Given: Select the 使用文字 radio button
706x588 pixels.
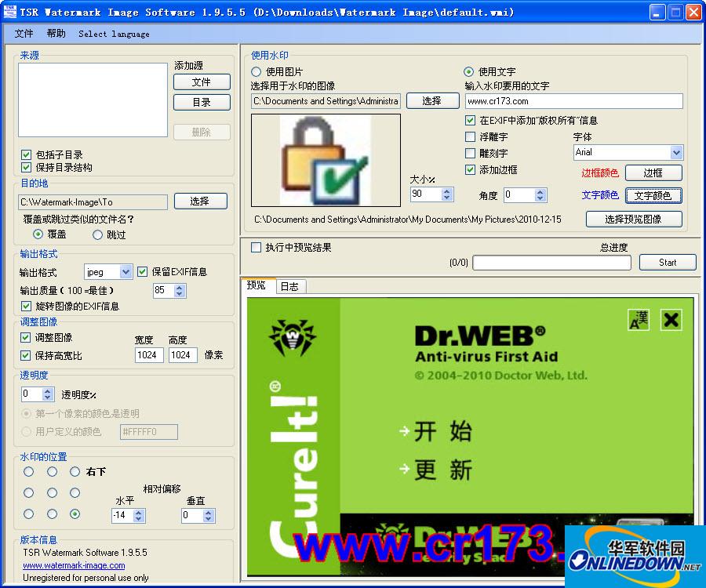Looking at the screenshot, I should (x=469, y=71).
